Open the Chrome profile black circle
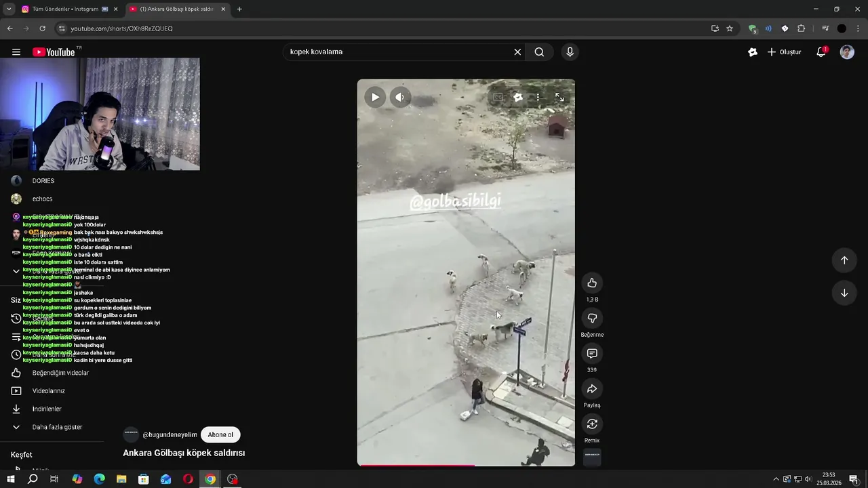Viewport: 868px width, 488px height. [x=842, y=28]
